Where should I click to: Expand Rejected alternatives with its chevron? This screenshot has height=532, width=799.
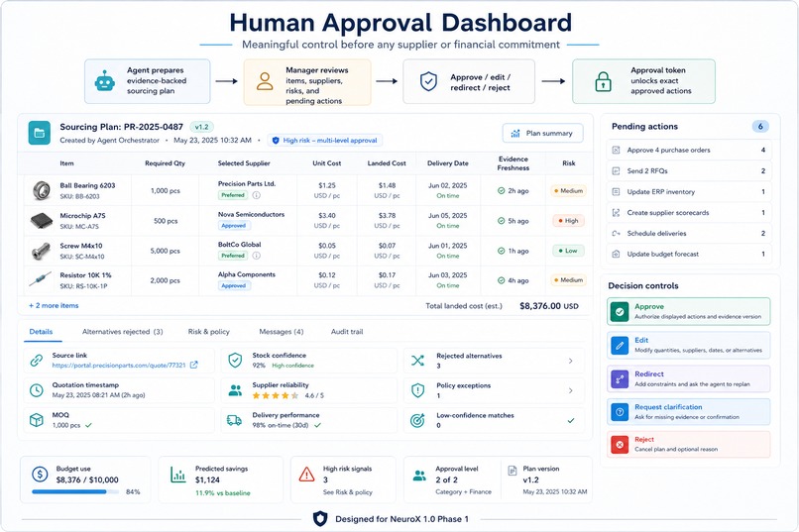[570, 361]
